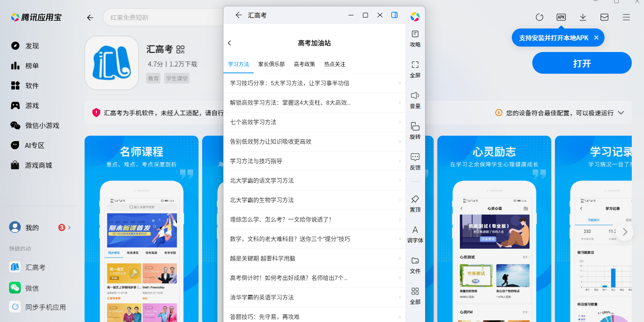Image resolution: width=644 pixels, height=322 pixels.
Task: Open article 理综怎么学、怎么考
Action: (x=314, y=219)
